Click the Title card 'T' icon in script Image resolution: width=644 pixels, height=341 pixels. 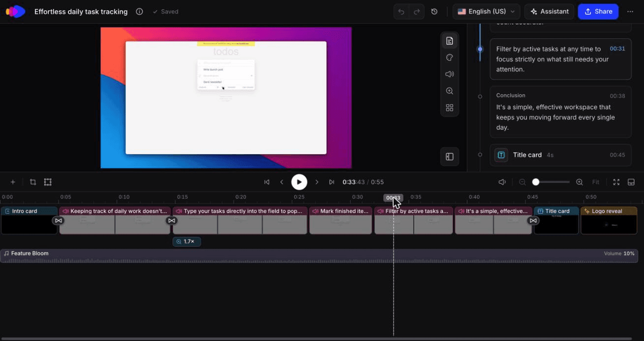tap(501, 155)
